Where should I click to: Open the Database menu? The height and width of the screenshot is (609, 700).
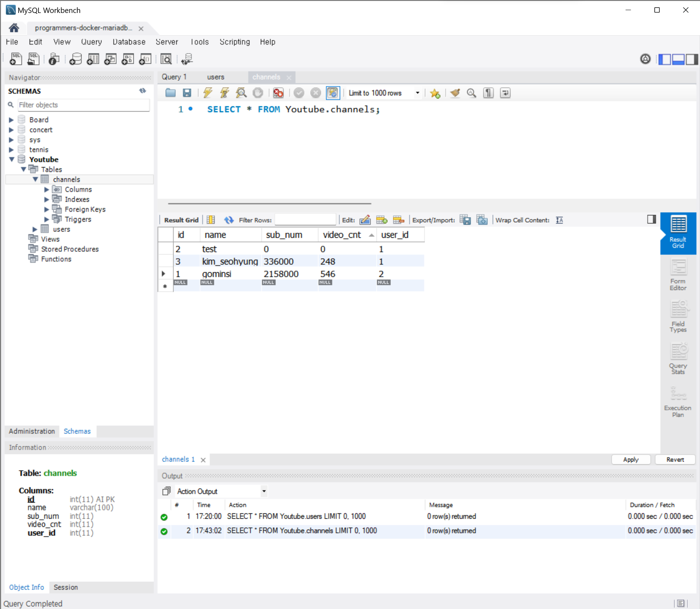[129, 42]
